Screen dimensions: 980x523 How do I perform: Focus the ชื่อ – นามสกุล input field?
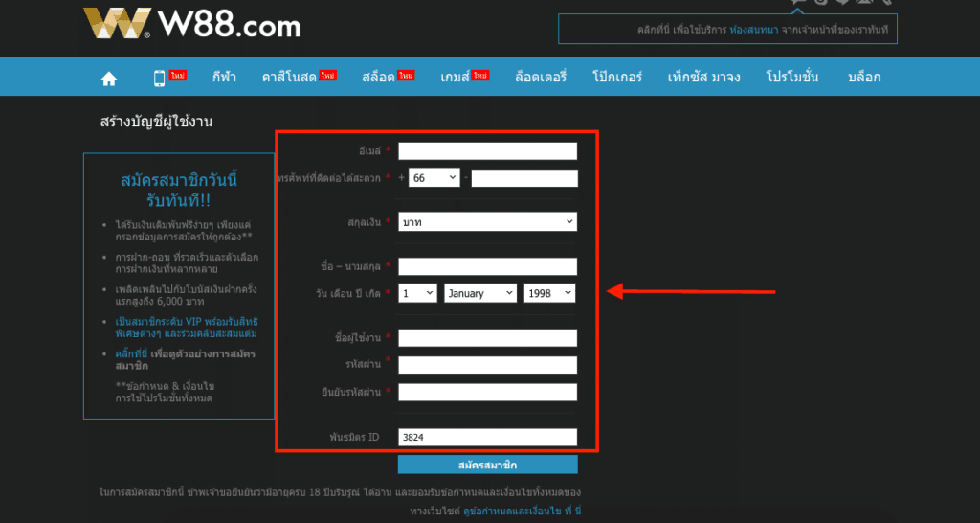coord(487,266)
